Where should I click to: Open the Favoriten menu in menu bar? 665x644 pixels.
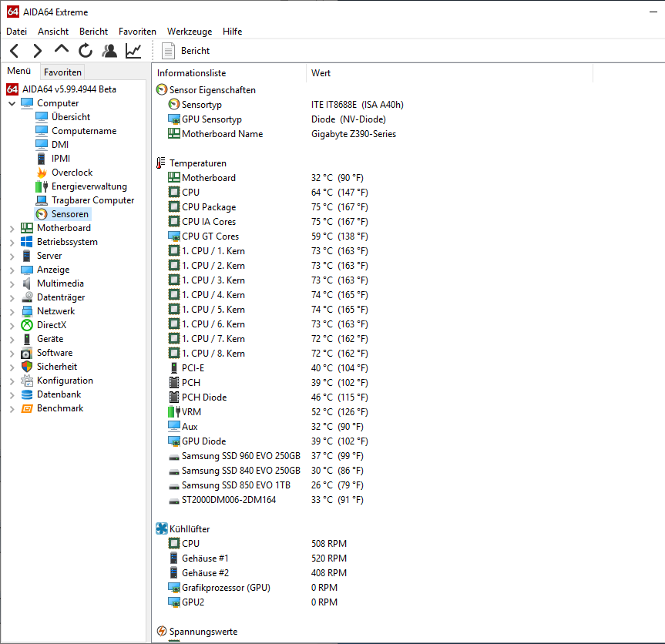point(137,32)
